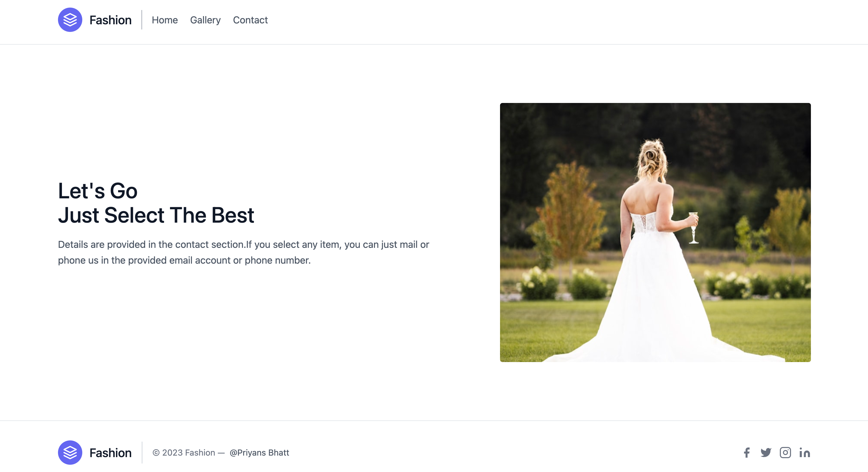The width and height of the screenshot is (868, 472).
Task: Open the Contact navigation link
Action: (250, 20)
